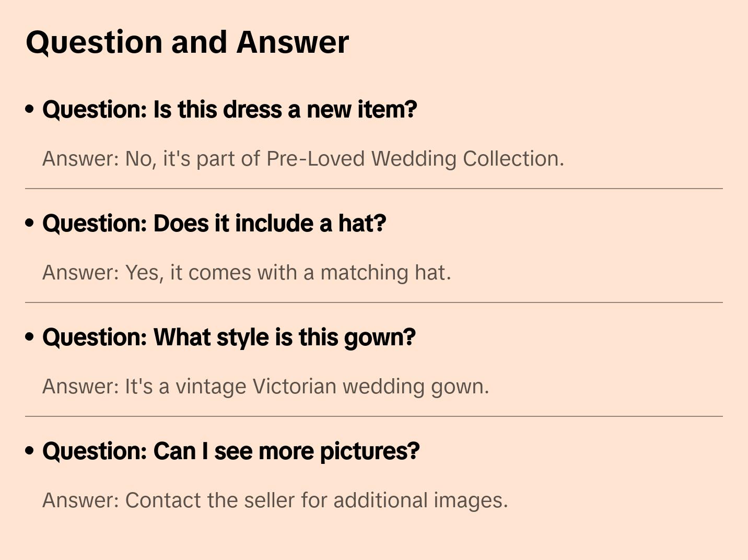Viewport: 748px width, 560px height.
Task: Click the word "Victorian" in the third answer
Action: (295, 387)
